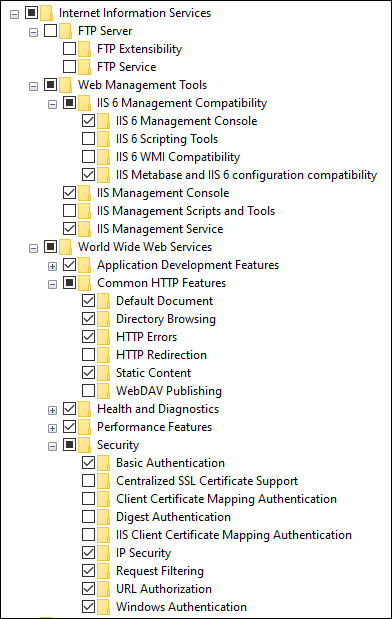Enable FTP Extensibility checkbox

tap(69, 48)
